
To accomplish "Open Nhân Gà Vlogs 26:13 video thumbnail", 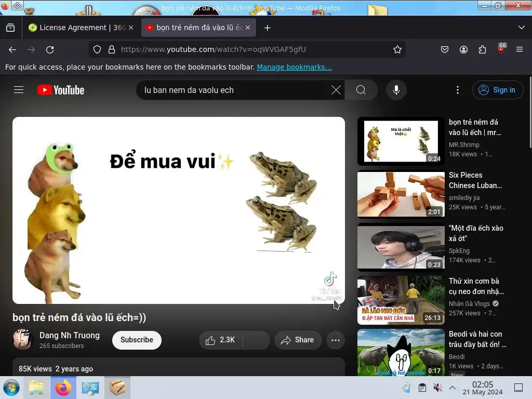I will tap(401, 300).
